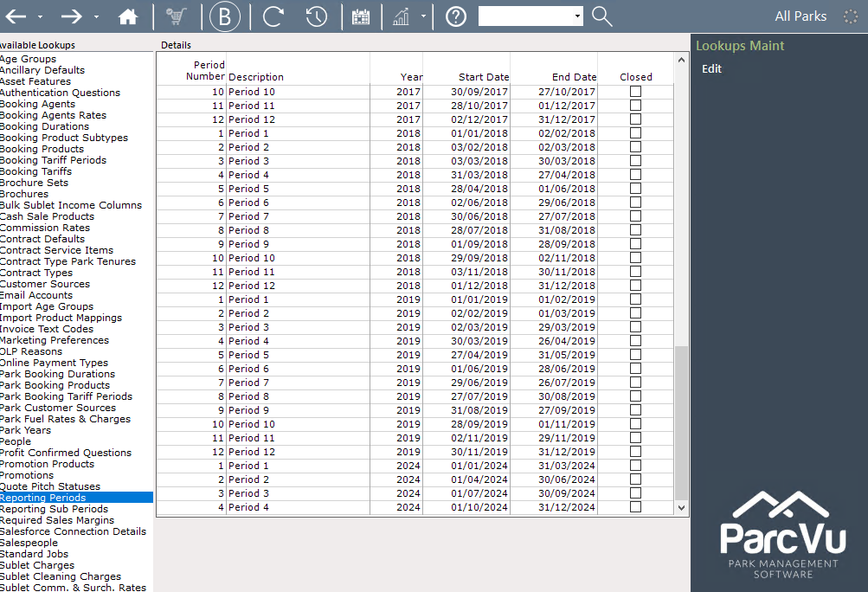Tick Closed checkbox for 2024 Period 4
Screen dimensions: 868x592
(635, 506)
